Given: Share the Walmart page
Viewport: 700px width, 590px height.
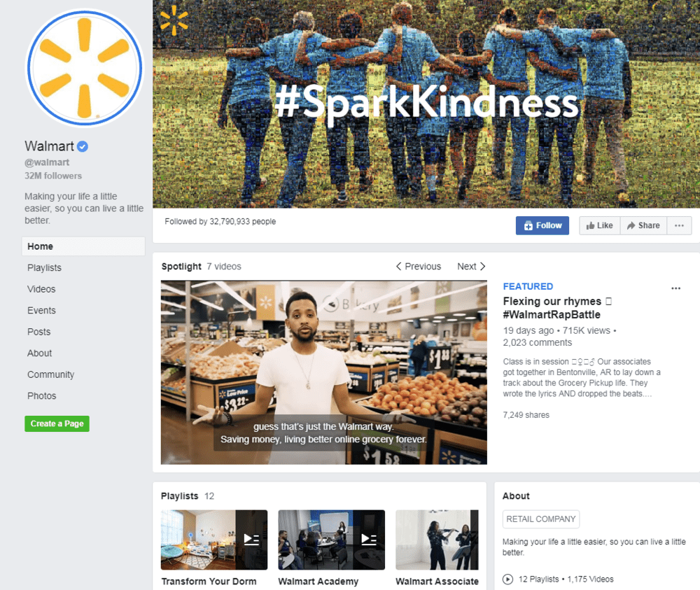Looking at the screenshot, I should click(643, 225).
